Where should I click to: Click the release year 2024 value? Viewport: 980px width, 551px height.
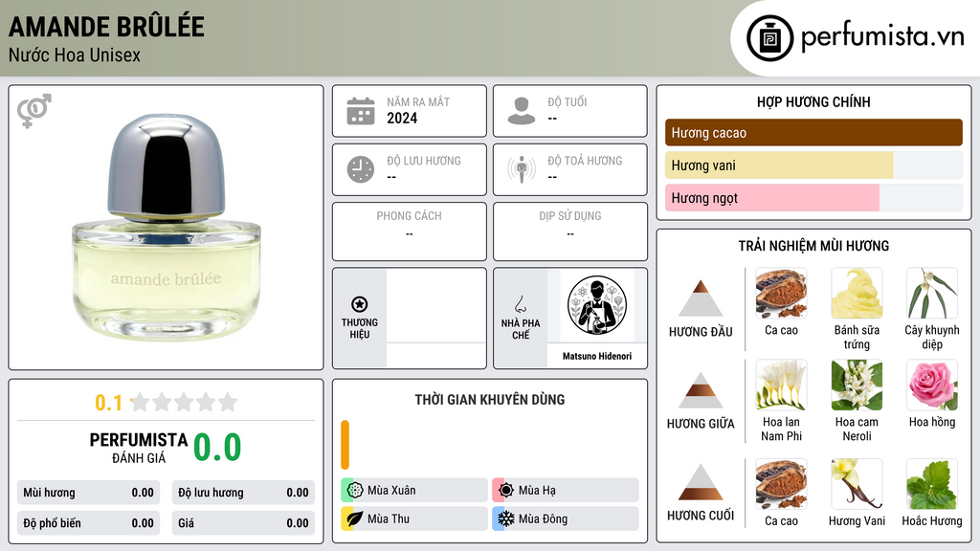coord(402,118)
